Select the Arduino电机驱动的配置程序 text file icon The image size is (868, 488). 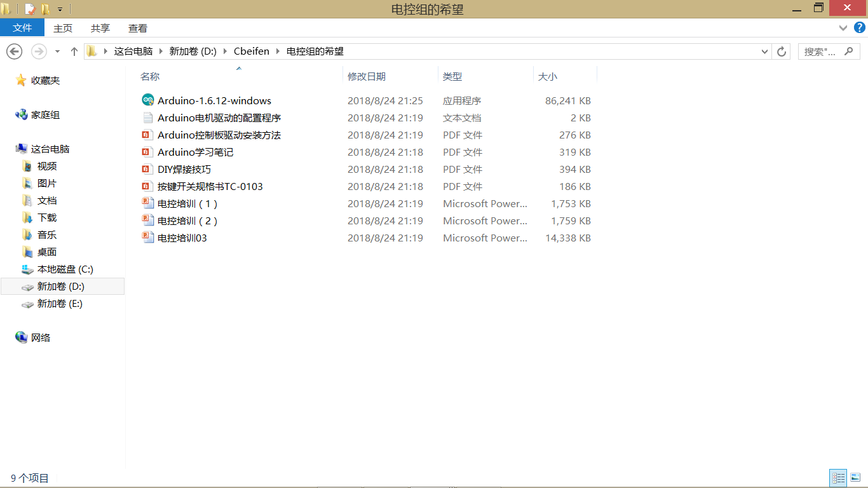click(x=148, y=118)
